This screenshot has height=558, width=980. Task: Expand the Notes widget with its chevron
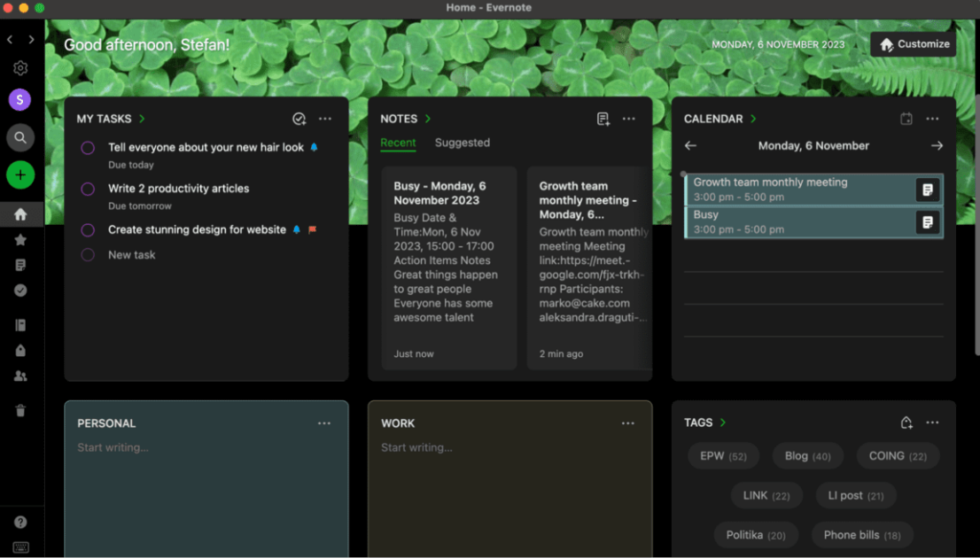pos(428,118)
